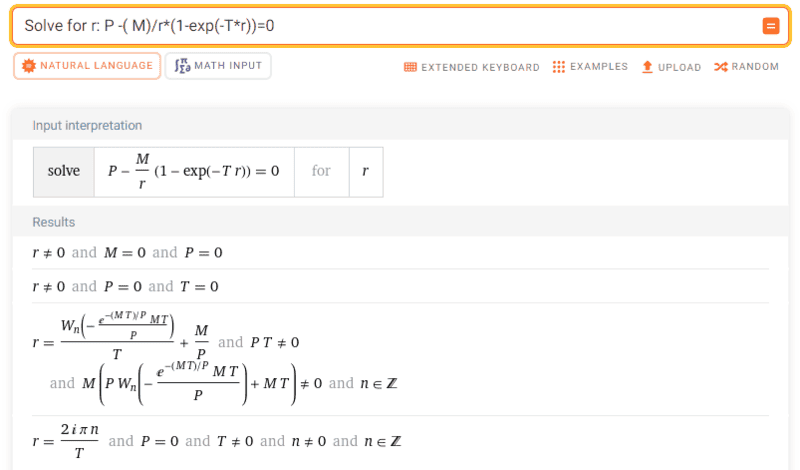Click the interpreted equation with exp(-T r)
This screenshot has width=800, height=470.
pyautogui.click(x=194, y=171)
